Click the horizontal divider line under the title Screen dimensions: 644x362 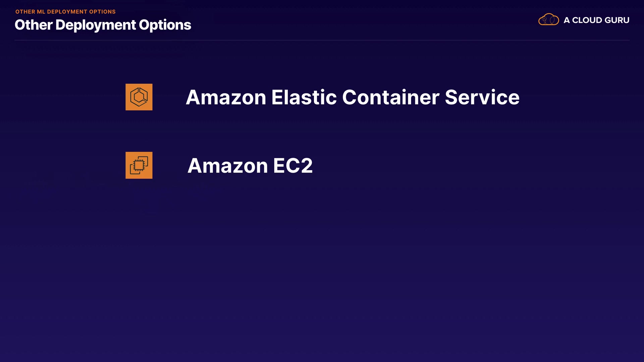click(x=322, y=40)
